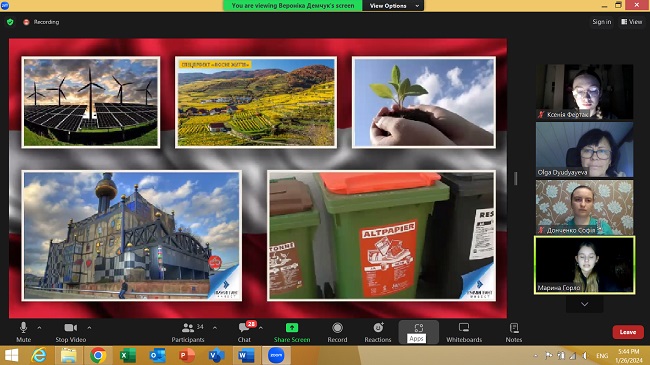Image resolution: width=650 pixels, height=365 pixels.
Task: Open Internet Explorer from taskbar
Action: [39, 355]
